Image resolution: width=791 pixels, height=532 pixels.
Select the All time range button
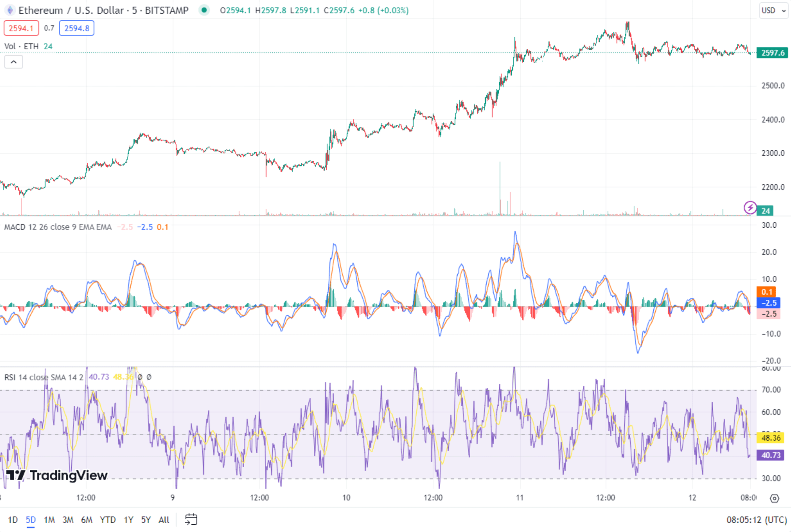pos(163,519)
